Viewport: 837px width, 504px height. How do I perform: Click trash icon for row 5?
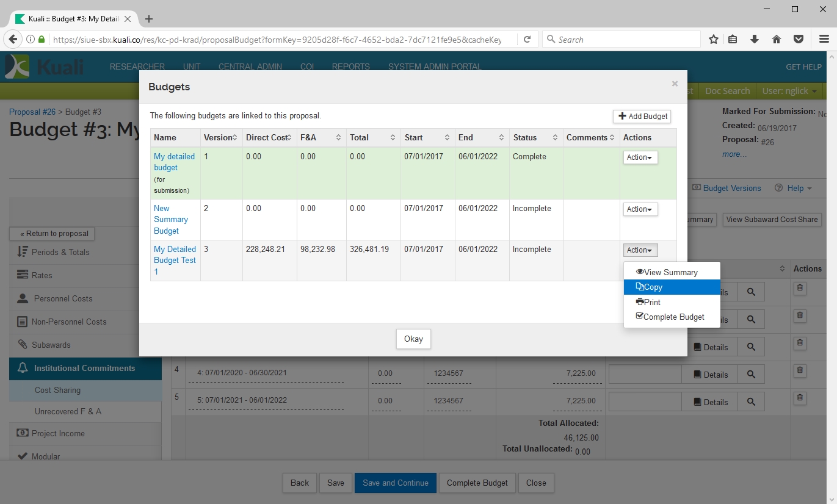pos(800,399)
